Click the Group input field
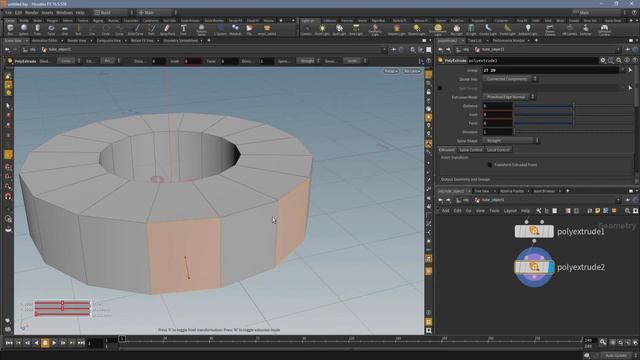This screenshot has width=640, height=360. click(551, 70)
